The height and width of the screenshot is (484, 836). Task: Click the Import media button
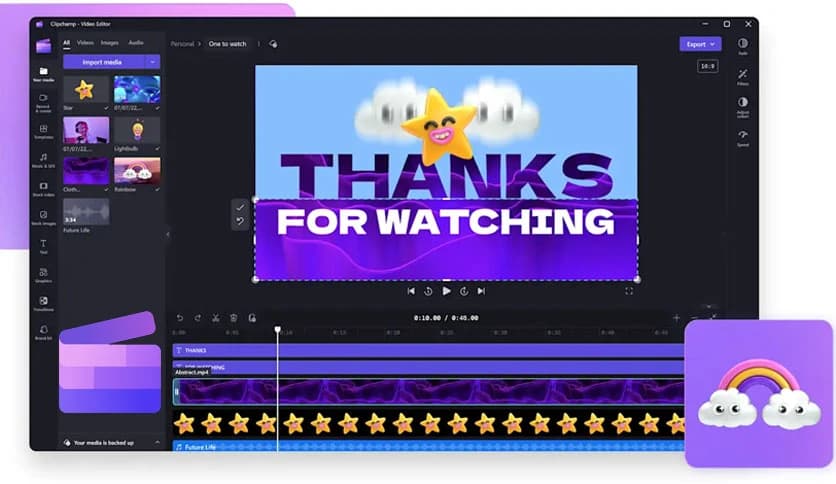click(103, 62)
